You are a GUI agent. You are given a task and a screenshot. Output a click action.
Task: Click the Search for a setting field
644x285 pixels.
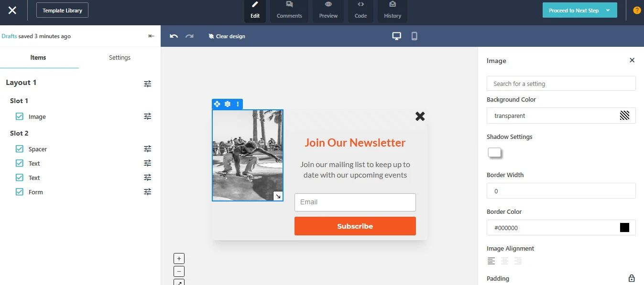pyautogui.click(x=561, y=84)
